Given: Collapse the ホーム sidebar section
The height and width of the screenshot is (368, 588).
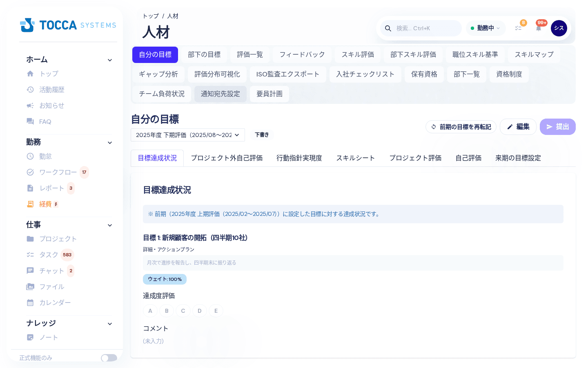Looking at the screenshot, I should coord(110,60).
